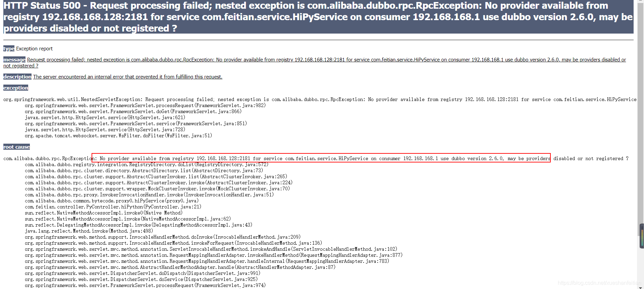Click 'AbstractClusterInvoker.invoke(AbstractClusterInvoker.java:224)' line

tap(159, 183)
